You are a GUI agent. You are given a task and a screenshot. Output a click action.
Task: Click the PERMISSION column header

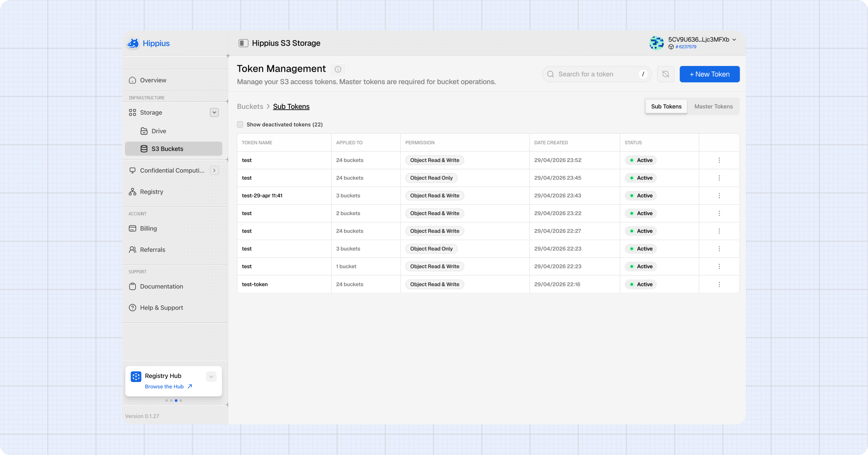coord(420,143)
